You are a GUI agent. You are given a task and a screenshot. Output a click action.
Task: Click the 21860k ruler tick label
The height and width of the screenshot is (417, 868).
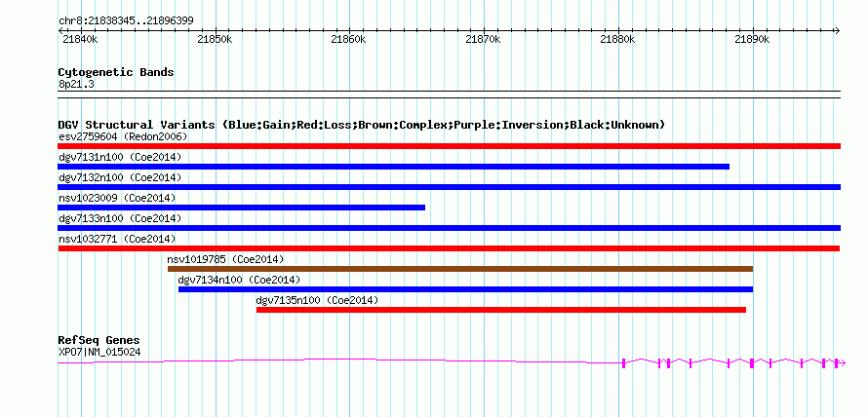point(349,39)
